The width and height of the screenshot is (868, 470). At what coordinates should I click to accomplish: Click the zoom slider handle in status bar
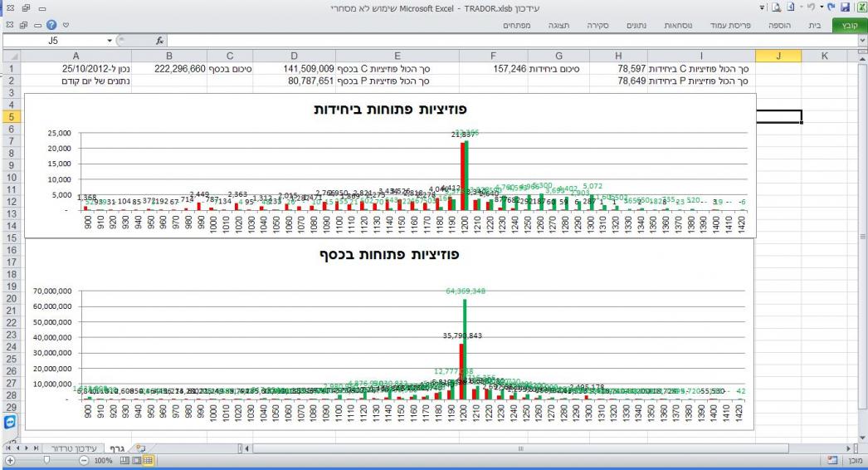coord(47,460)
